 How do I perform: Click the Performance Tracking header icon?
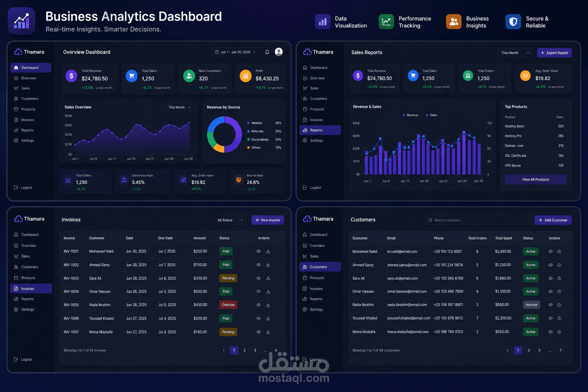pyautogui.click(x=386, y=22)
